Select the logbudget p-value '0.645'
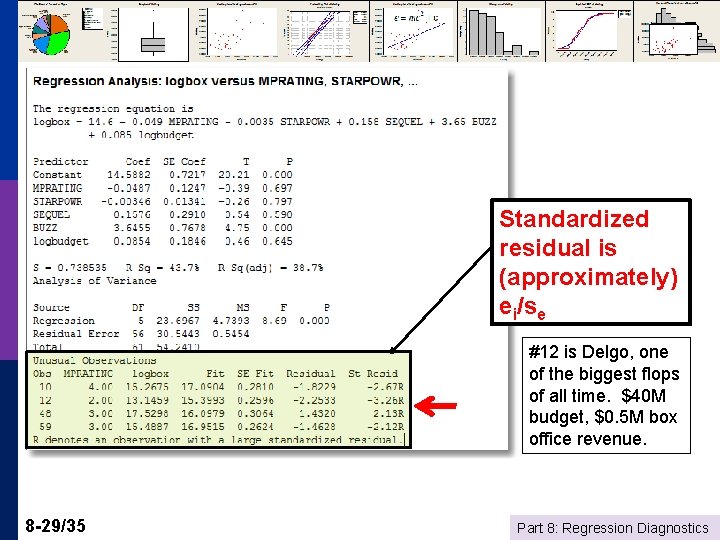This screenshot has width=720, height=540. [277, 241]
